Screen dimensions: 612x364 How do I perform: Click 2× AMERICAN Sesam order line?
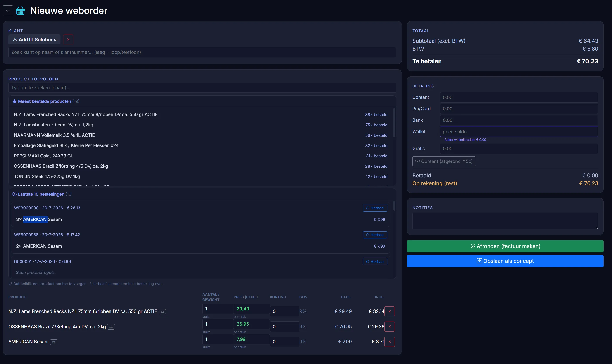(201, 246)
